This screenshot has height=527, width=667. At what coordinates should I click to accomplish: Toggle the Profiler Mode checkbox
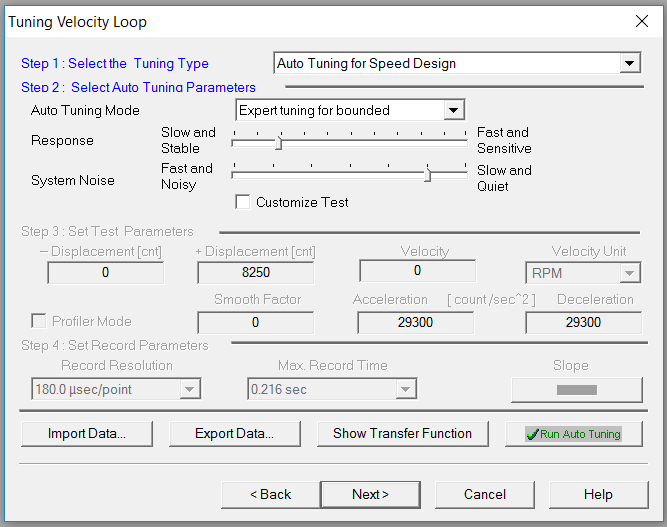point(39,321)
